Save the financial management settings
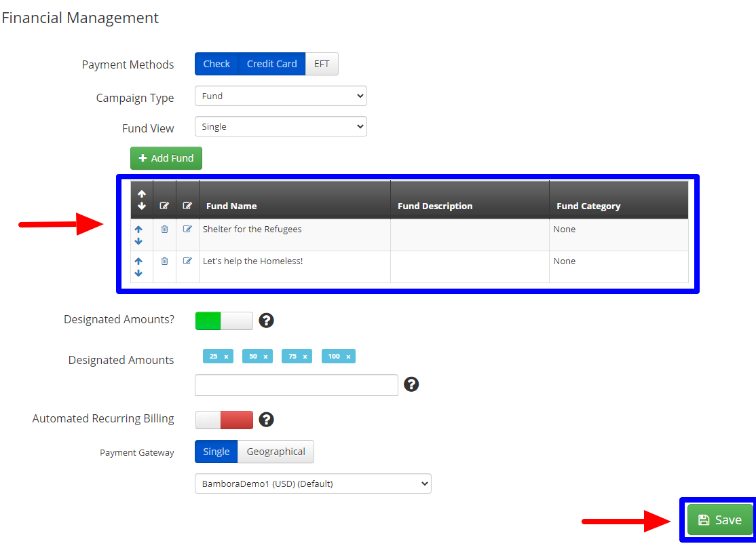 tap(719, 520)
